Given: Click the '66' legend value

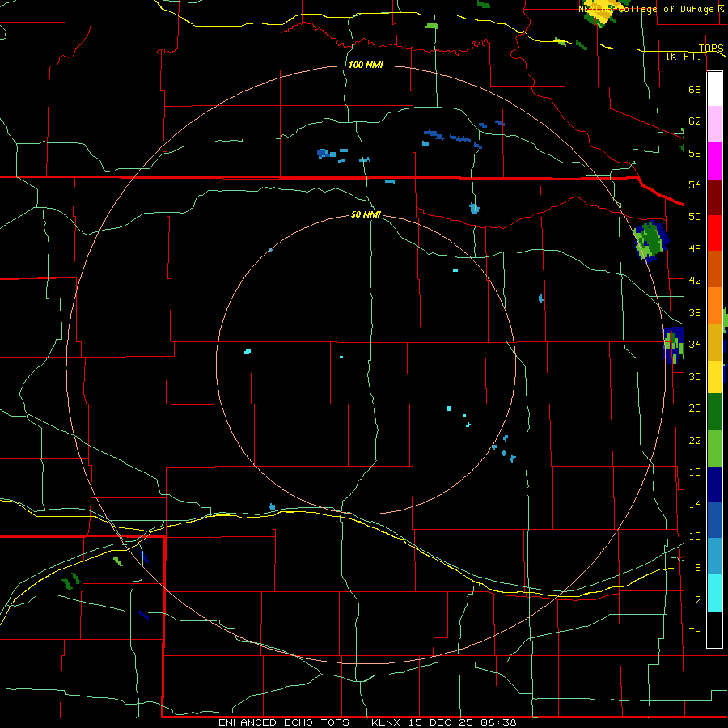Looking at the screenshot, I should [695, 89].
